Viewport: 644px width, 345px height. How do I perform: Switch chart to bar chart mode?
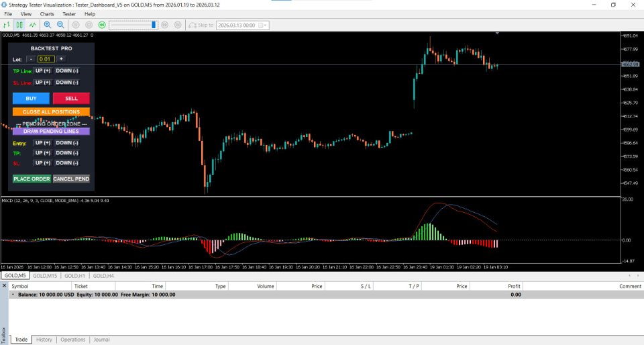7,25
